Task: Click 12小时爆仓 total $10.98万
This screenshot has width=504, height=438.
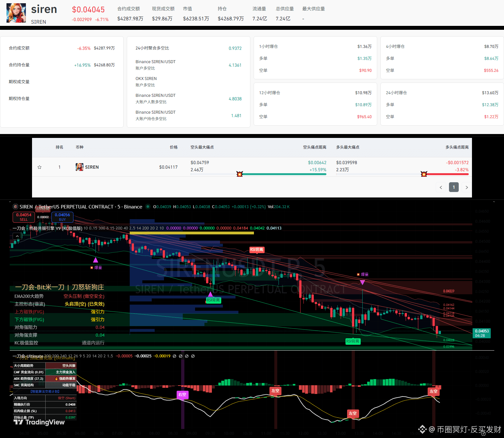Action: tap(363, 93)
